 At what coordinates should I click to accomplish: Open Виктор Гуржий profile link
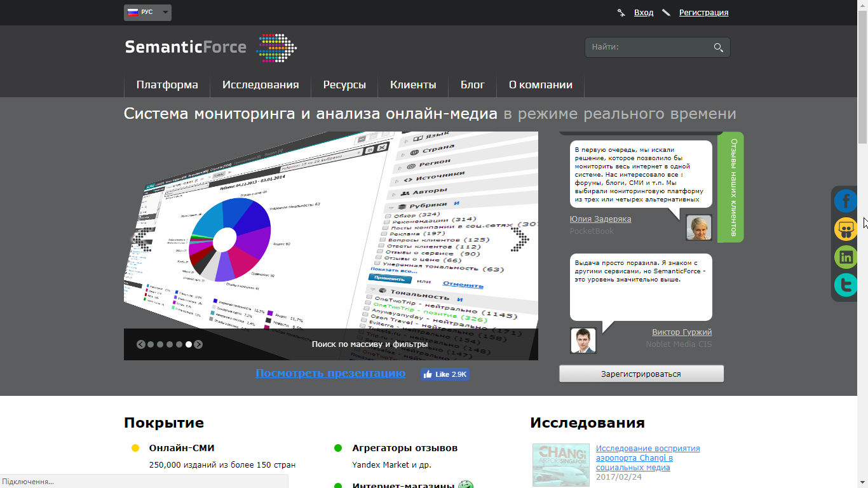[x=682, y=332]
